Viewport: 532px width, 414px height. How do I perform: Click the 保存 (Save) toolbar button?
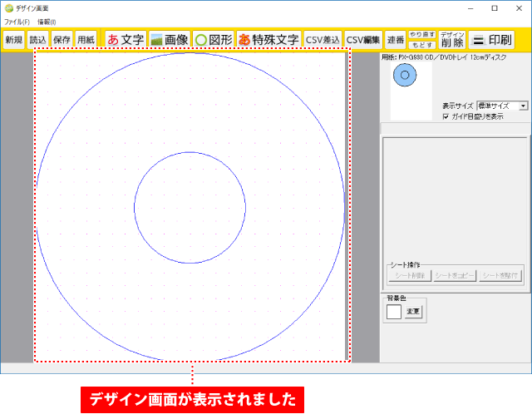pos(62,40)
